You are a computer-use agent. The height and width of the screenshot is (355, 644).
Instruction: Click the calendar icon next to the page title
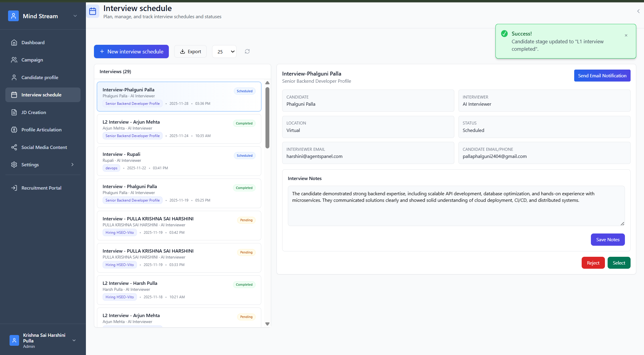click(93, 11)
